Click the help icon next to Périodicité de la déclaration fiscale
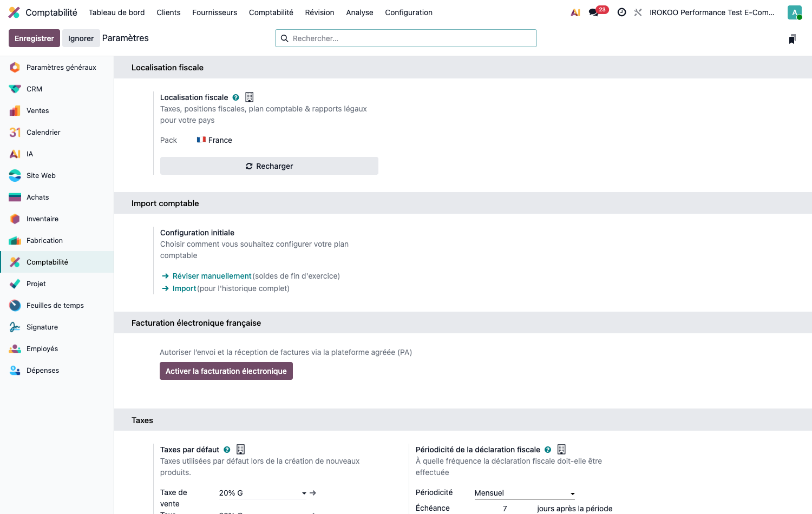The image size is (812, 514). pyautogui.click(x=548, y=450)
